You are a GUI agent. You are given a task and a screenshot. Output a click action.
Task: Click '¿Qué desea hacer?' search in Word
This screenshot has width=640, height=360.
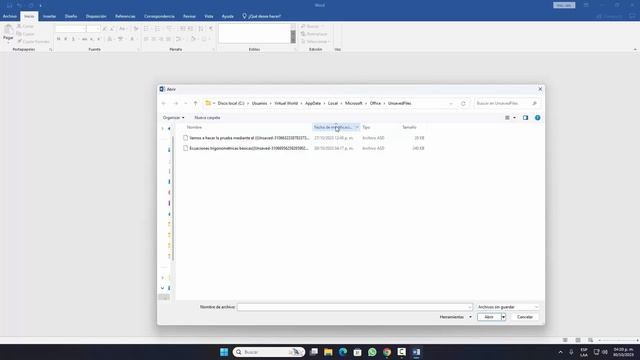[262, 16]
